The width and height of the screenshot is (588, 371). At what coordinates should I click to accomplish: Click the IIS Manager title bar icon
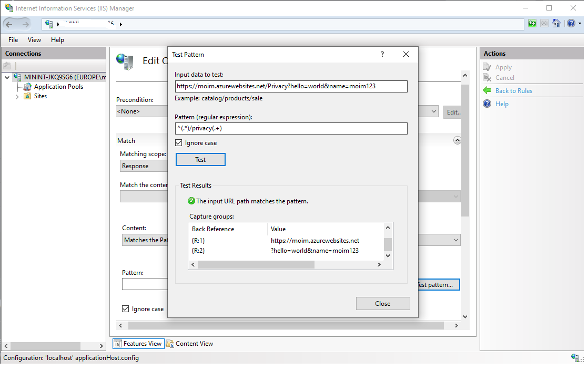(8, 8)
